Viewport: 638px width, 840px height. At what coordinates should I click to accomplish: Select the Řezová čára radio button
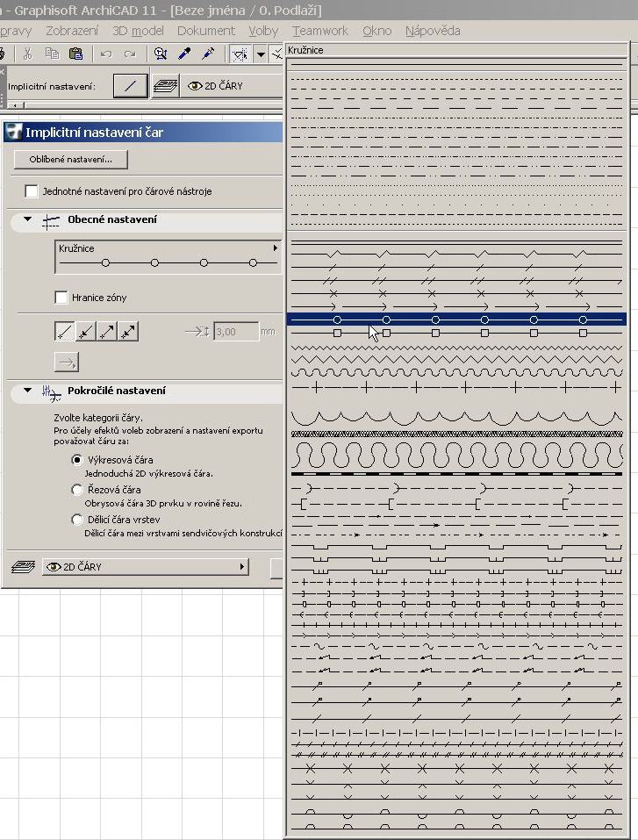(77, 490)
